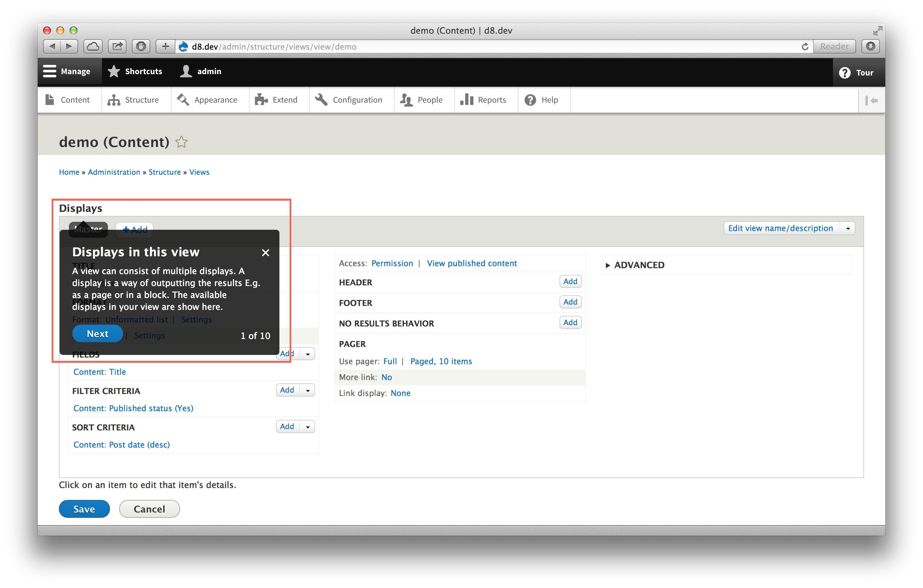This screenshot has height=588, width=923.
Task: Open the FIELDS Add dropdown arrow
Action: (x=308, y=354)
